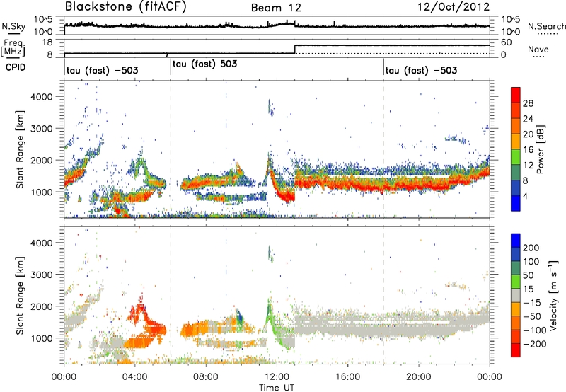
Task: Click the frequency step-up at 13:00 UT
Action: point(295,49)
